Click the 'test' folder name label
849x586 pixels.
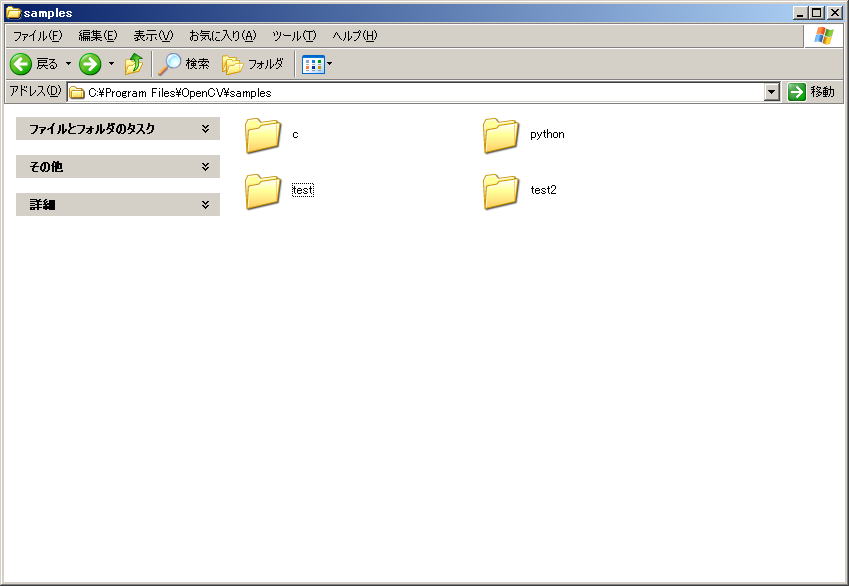point(303,190)
